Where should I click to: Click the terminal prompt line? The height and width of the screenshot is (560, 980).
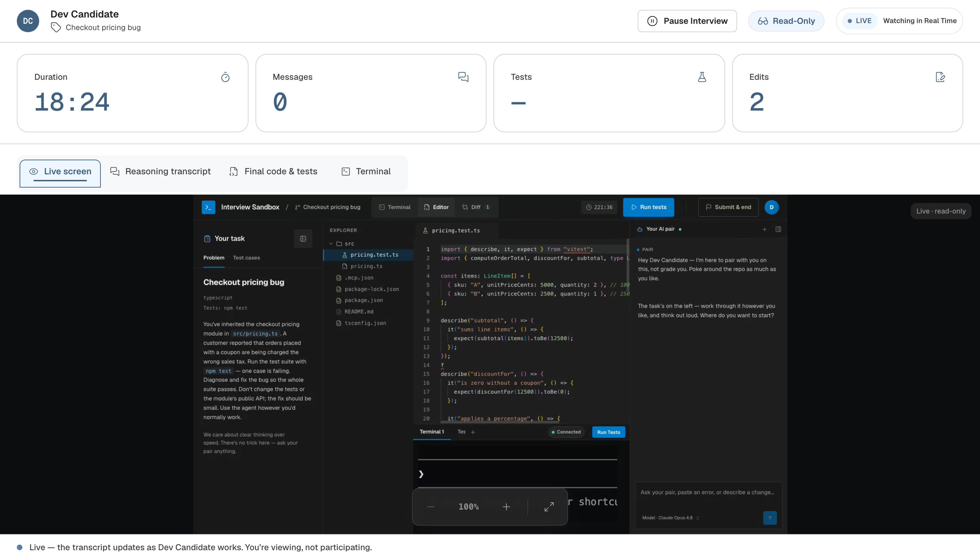tap(517, 474)
